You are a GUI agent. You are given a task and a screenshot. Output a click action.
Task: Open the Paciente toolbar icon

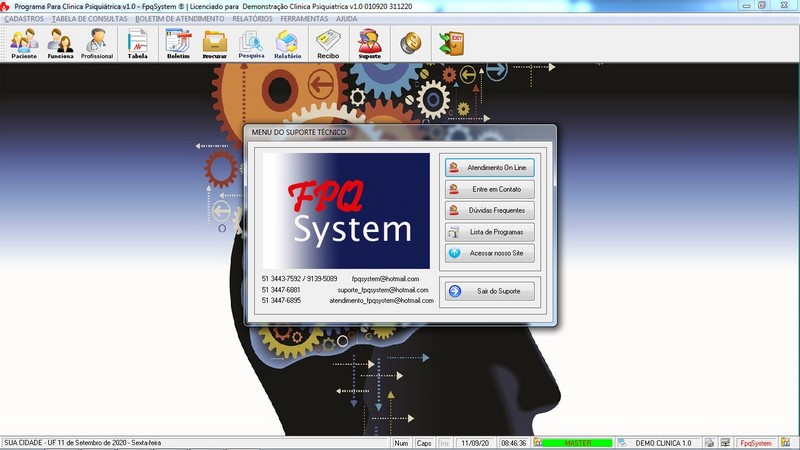[x=24, y=43]
